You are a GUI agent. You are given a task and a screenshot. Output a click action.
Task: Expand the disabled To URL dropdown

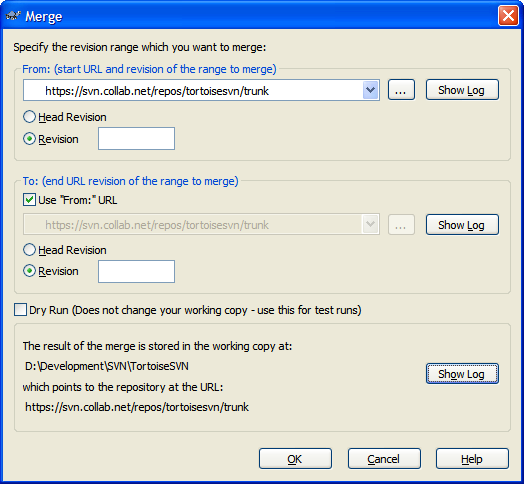coord(370,224)
